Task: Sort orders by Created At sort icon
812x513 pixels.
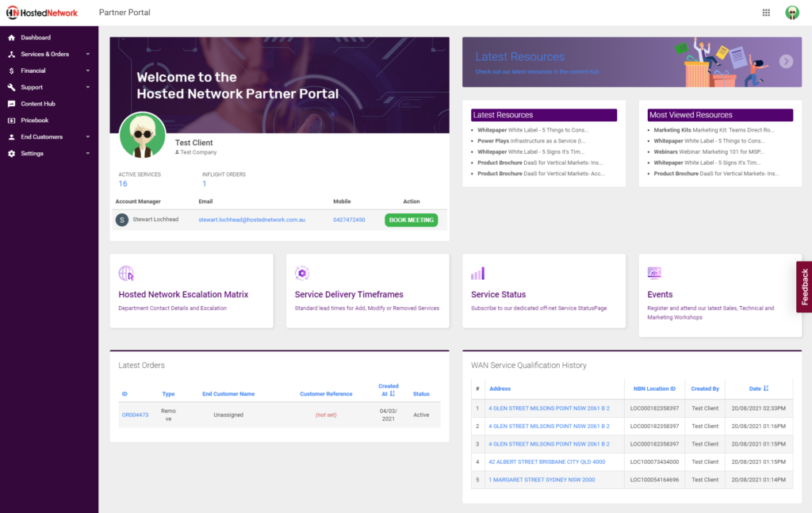Action: (392, 394)
